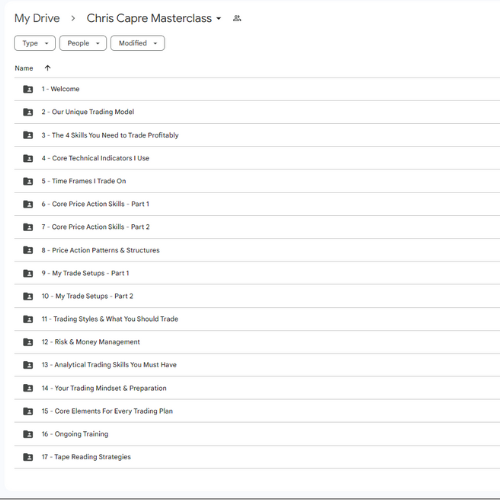The image size is (500, 500).
Task: Click the shared people icon next to folder title
Action: point(237,18)
